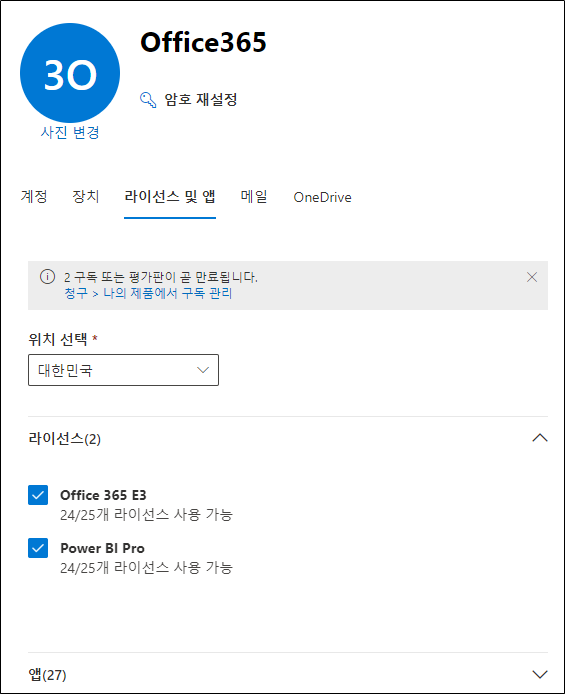Click the 2 구독 또는 평가판이 곧 만료됩니다 message

pyautogui.click(x=161, y=278)
